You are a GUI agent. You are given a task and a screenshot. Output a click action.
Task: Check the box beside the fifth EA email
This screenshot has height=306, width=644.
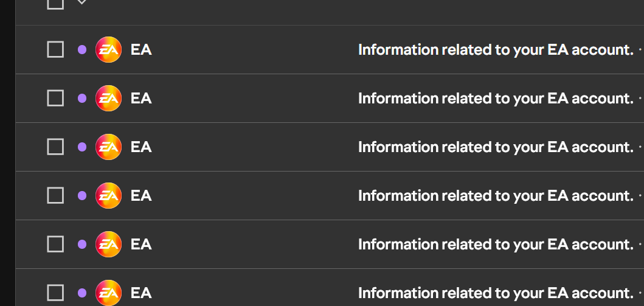tap(55, 245)
